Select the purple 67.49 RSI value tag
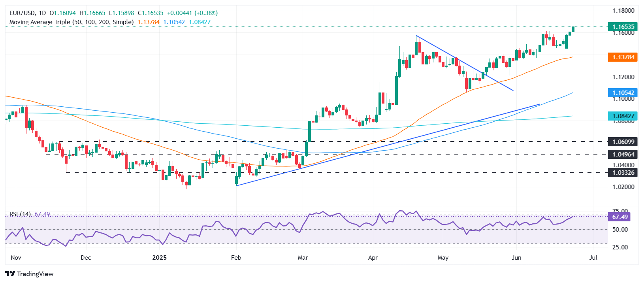The width and height of the screenshot is (644, 283). [620, 217]
